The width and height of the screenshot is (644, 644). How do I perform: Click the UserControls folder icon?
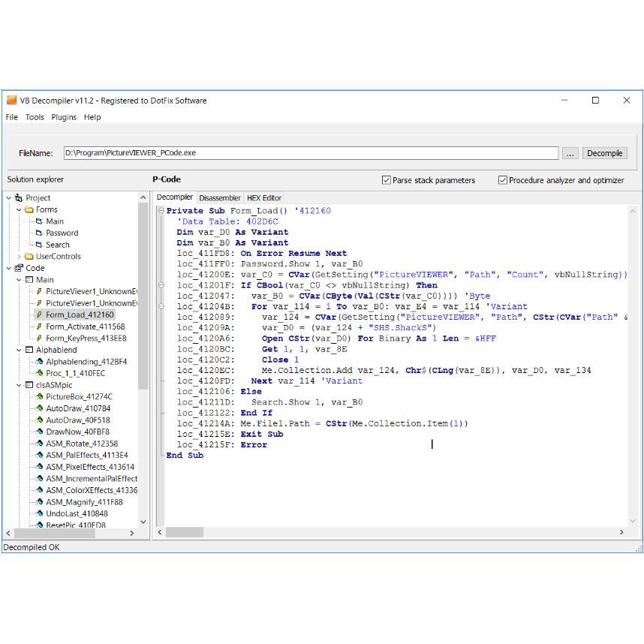point(29,256)
